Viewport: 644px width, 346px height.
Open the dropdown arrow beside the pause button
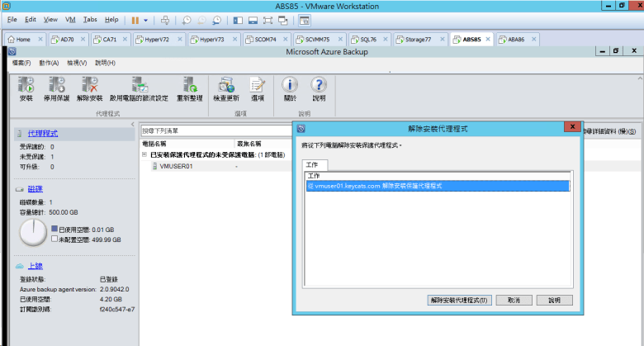pyautogui.click(x=146, y=19)
